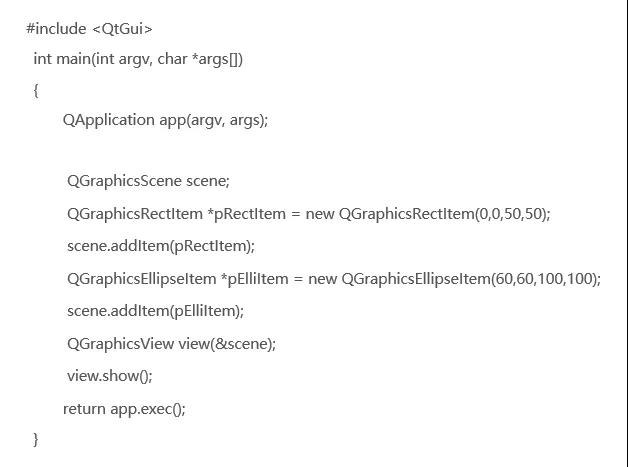Click the 'new' keyword on the RectItem line
Screen dimensions: 628x467
(x=320, y=214)
